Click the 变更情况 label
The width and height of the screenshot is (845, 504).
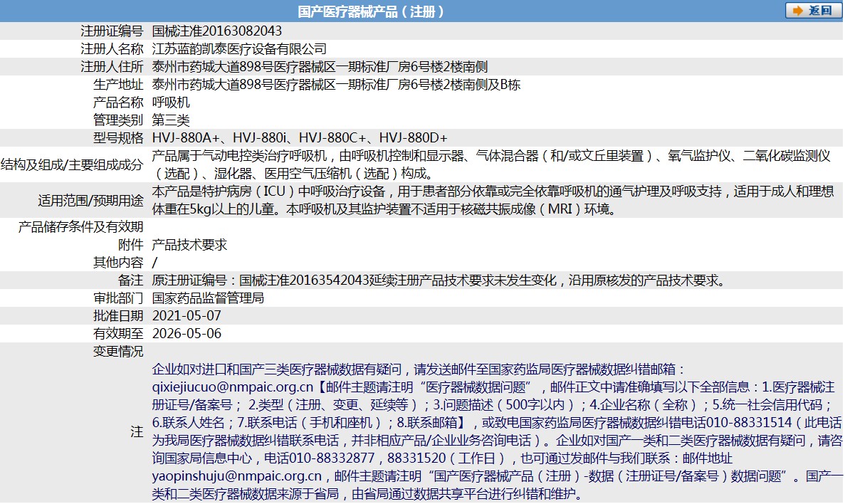(x=119, y=352)
